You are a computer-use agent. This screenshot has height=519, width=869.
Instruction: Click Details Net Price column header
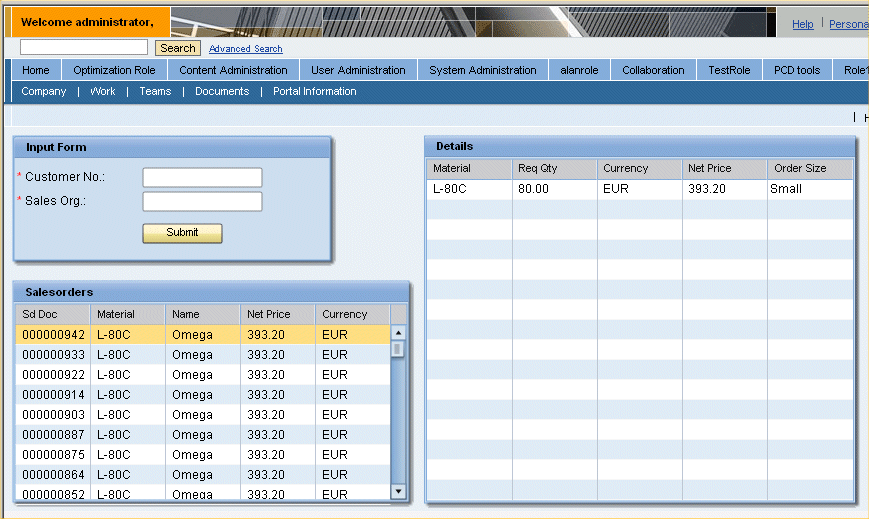724,169
